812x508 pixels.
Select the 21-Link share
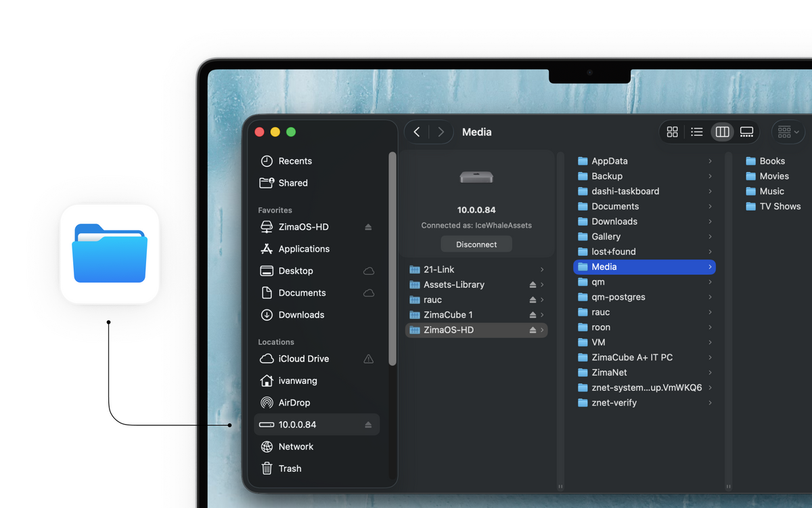tap(476, 270)
